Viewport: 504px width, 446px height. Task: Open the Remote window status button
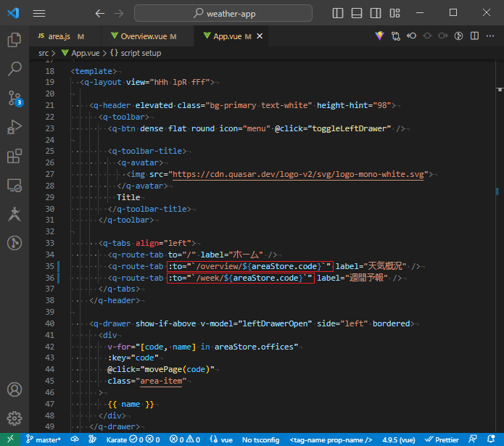pyautogui.click(x=10, y=439)
